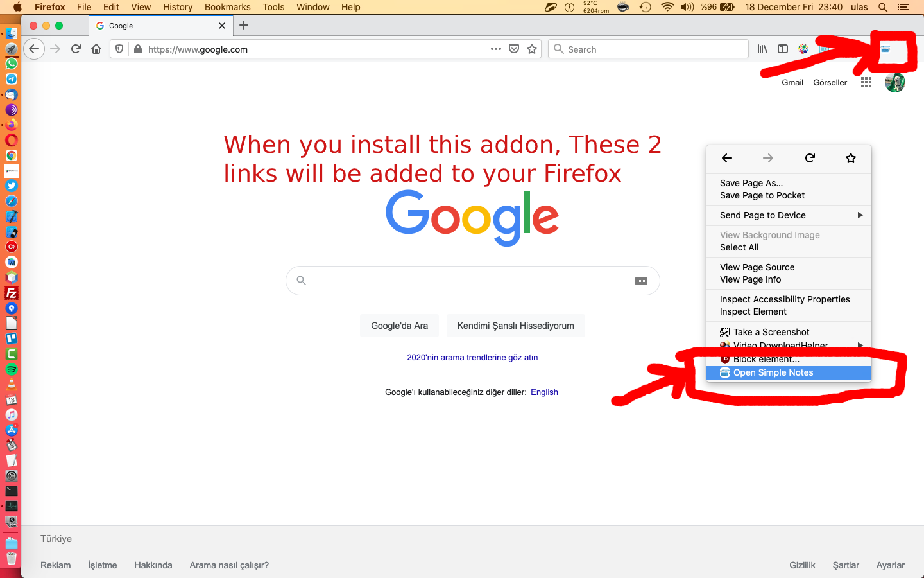The width and height of the screenshot is (924, 578).
Task: Choose Select All in context menu
Action: pyautogui.click(x=789, y=247)
